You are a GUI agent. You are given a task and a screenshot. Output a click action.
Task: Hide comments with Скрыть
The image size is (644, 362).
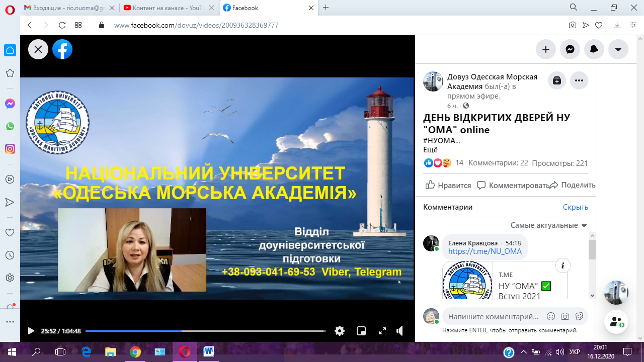pyautogui.click(x=575, y=207)
